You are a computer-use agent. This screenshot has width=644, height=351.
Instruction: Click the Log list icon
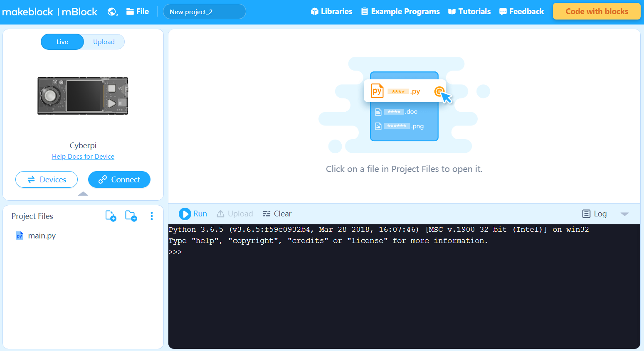(586, 214)
